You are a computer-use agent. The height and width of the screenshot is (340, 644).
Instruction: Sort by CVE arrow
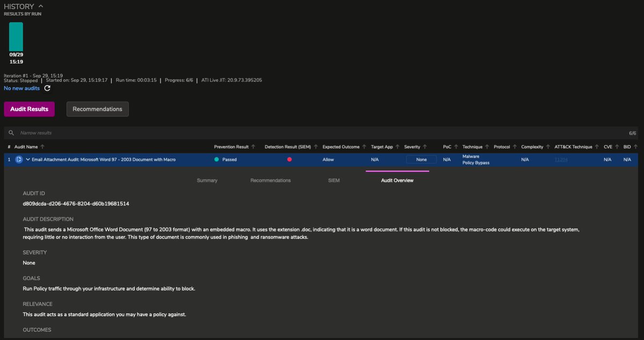617,147
